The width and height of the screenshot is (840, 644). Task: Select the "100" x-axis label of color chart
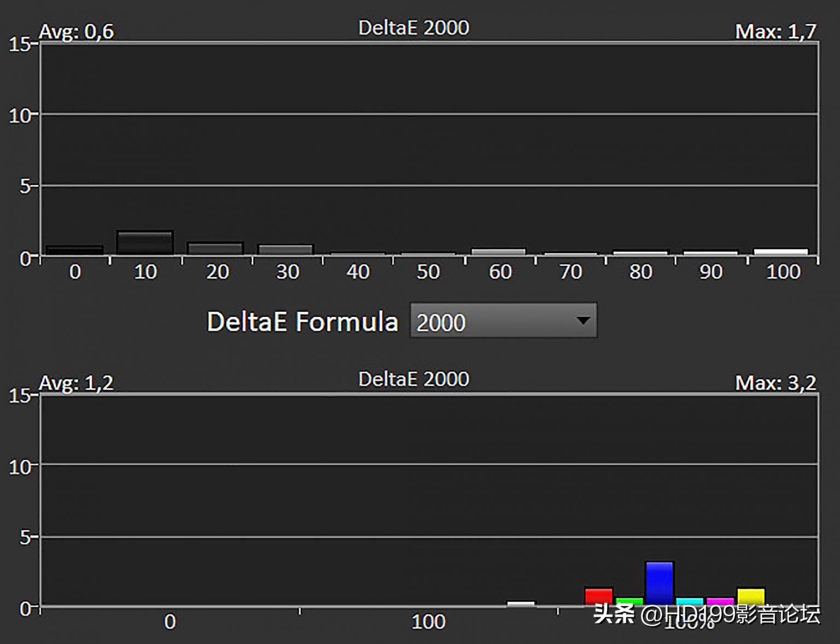428,622
